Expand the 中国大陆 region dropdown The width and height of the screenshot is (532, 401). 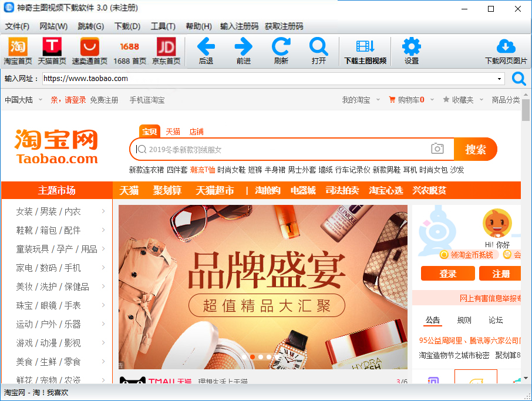pyautogui.click(x=41, y=100)
